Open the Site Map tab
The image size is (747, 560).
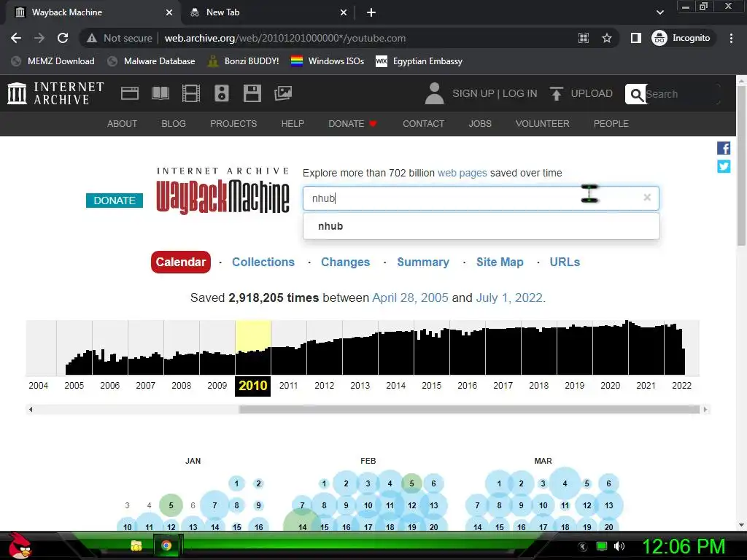pos(500,262)
